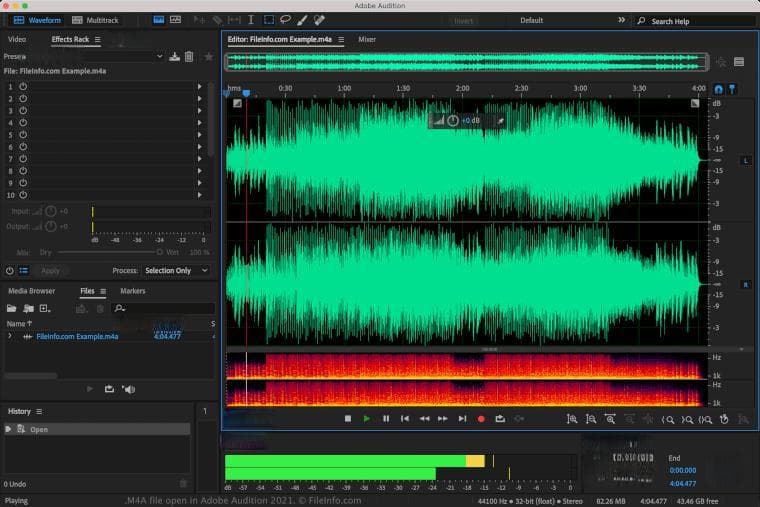The image size is (760, 507).
Task: Save the effects rack as preset
Action: click(x=174, y=57)
